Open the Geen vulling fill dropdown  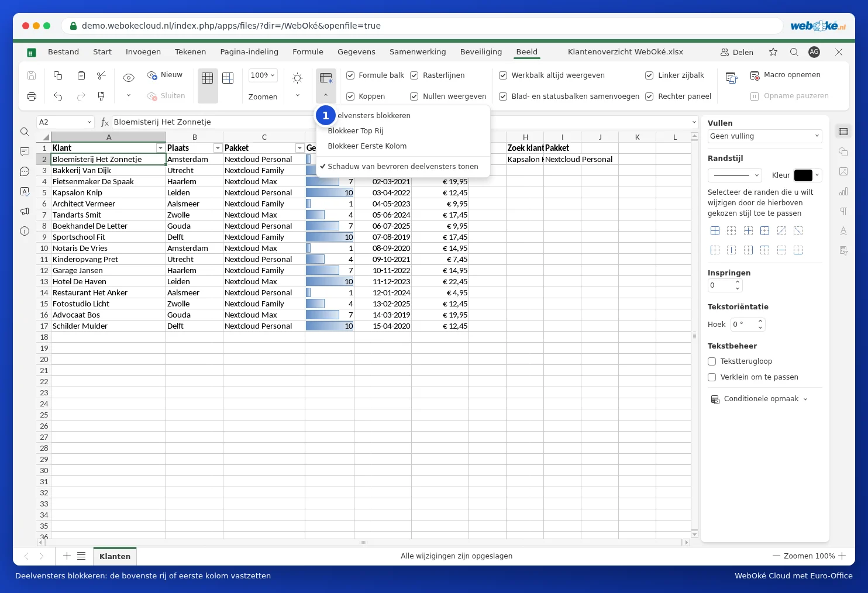(764, 136)
